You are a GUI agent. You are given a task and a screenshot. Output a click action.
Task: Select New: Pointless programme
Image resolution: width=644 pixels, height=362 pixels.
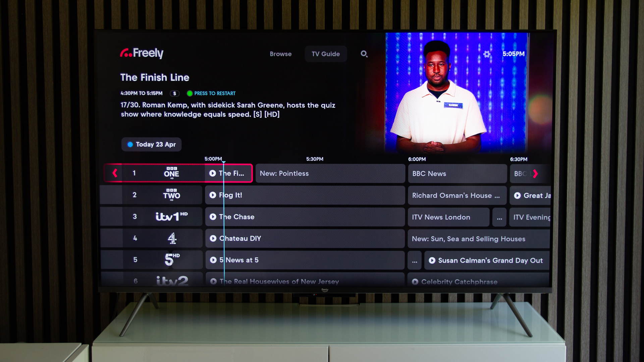(330, 173)
